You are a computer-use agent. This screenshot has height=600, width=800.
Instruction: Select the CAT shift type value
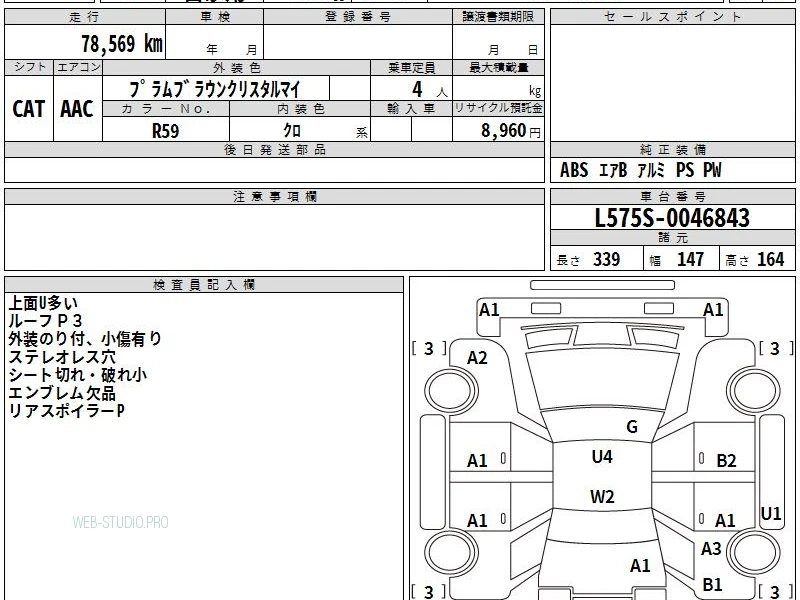tap(29, 109)
